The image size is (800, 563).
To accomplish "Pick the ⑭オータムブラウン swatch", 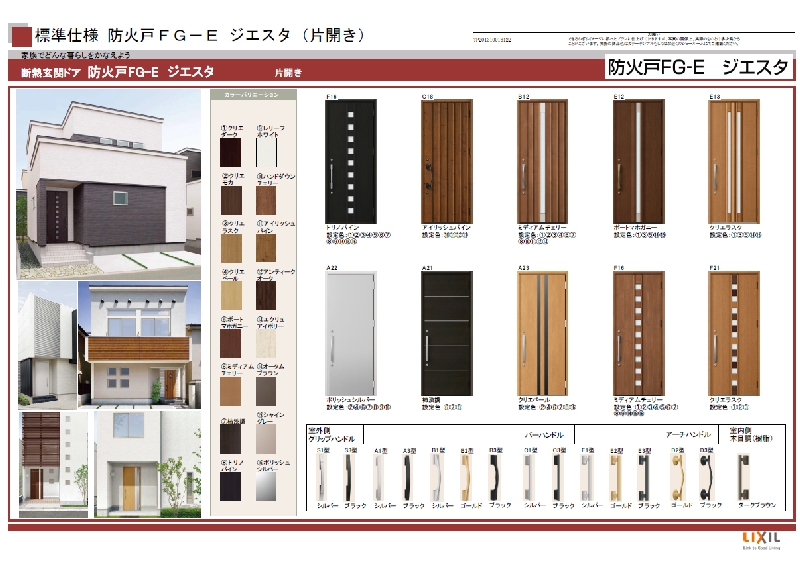I will click(266, 391).
